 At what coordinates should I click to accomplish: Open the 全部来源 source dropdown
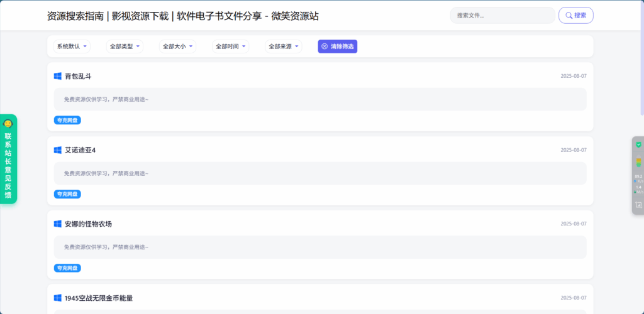(284, 46)
